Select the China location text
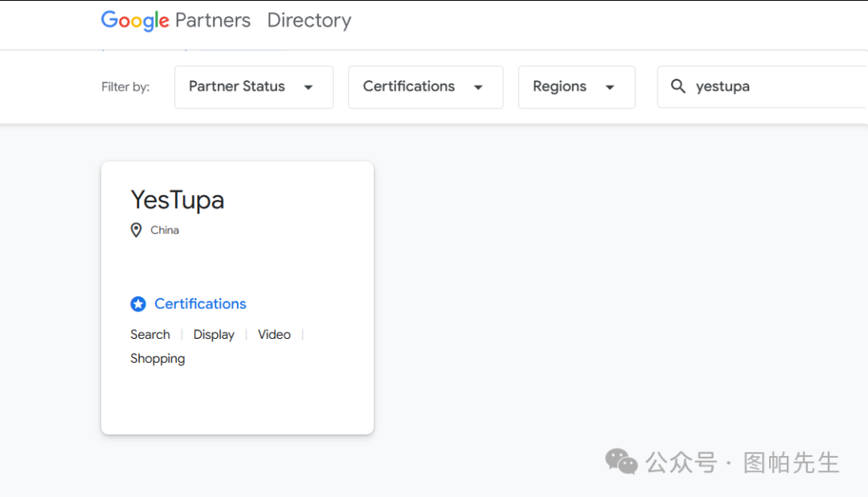Viewport: 868px width, 497px height. pyautogui.click(x=165, y=230)
